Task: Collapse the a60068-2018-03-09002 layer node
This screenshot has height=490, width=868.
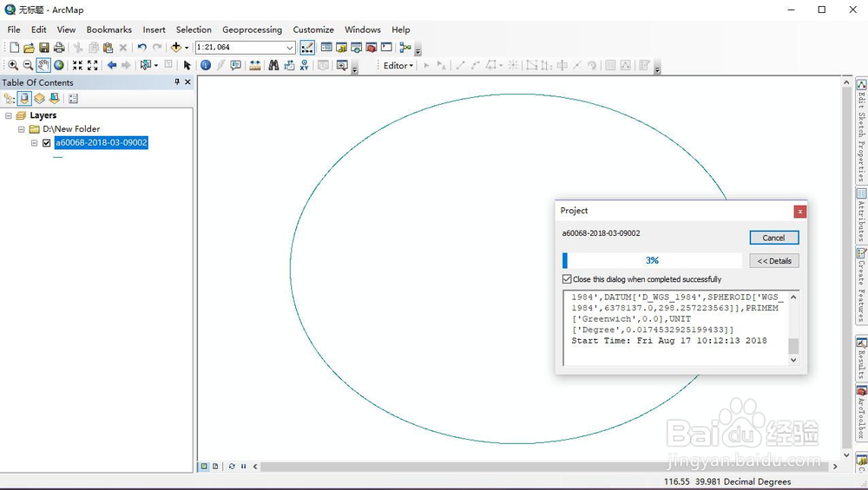Action: [35, 143]
